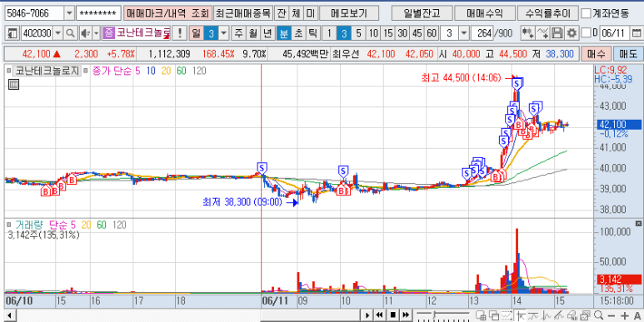Click the 수익률추이 button

coord(548,13)
